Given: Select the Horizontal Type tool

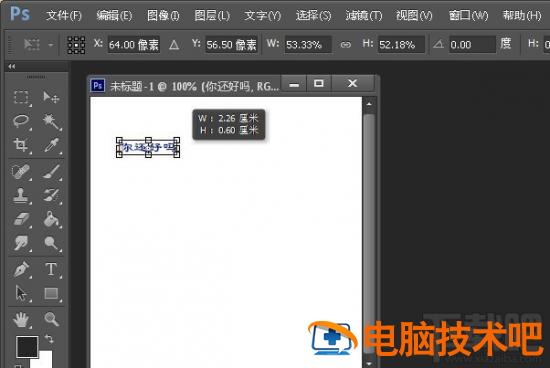Looking at the screenshot, I should point(51,269).
